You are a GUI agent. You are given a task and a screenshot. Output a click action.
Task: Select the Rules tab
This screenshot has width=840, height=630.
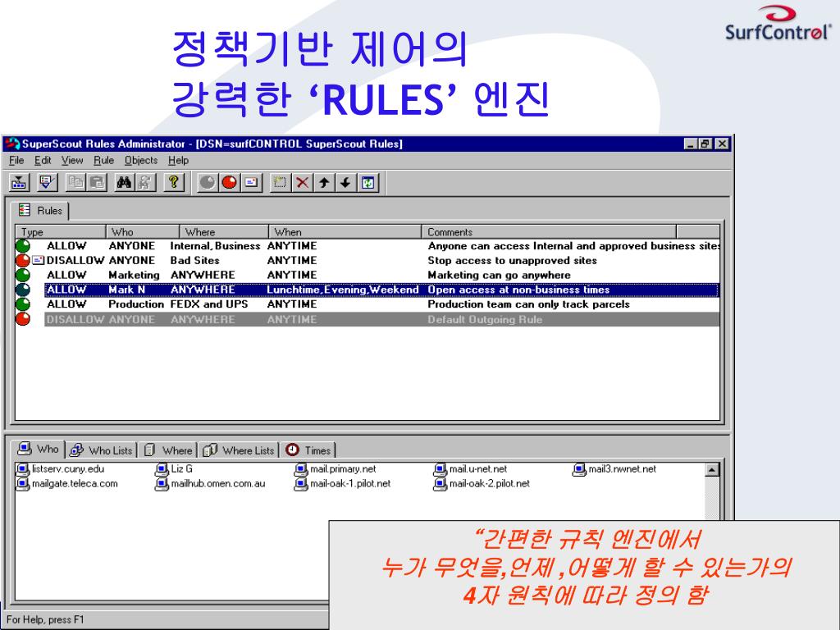pos(41,211)
